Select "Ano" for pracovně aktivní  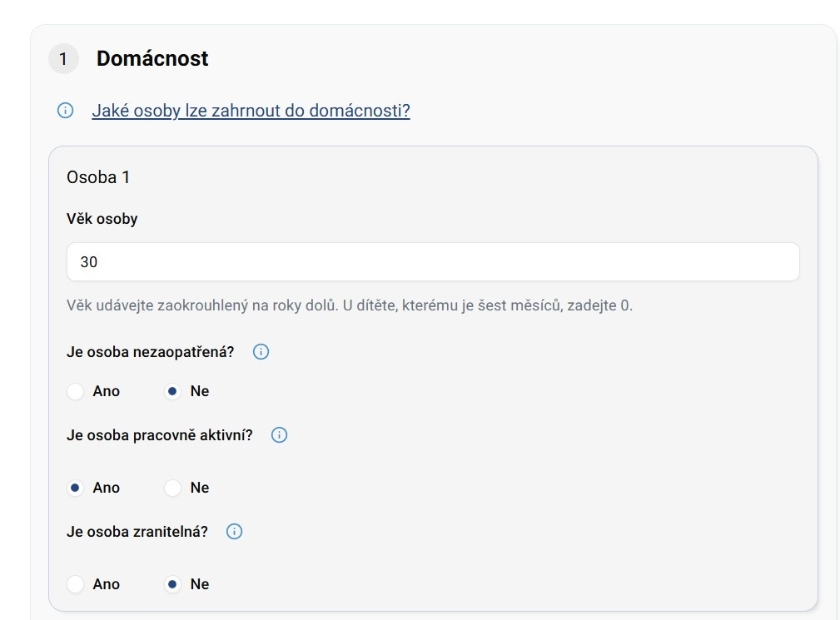76,488
